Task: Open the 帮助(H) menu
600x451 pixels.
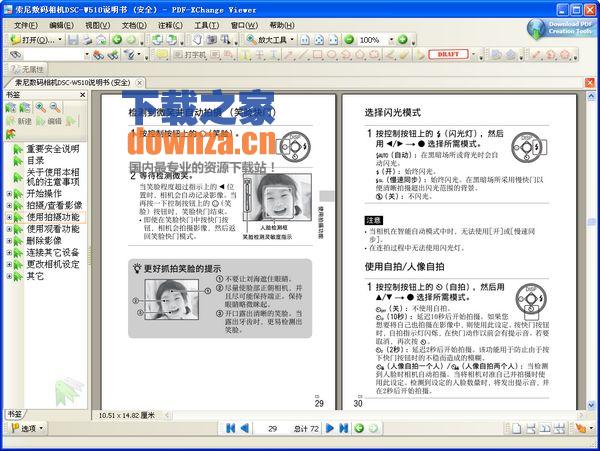Action: pyautogui.click(x=282, y=25)
